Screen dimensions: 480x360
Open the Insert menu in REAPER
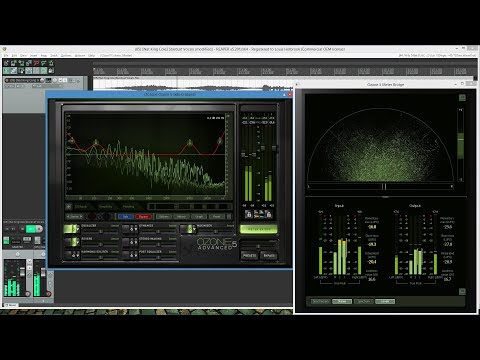tap(34, 55)
